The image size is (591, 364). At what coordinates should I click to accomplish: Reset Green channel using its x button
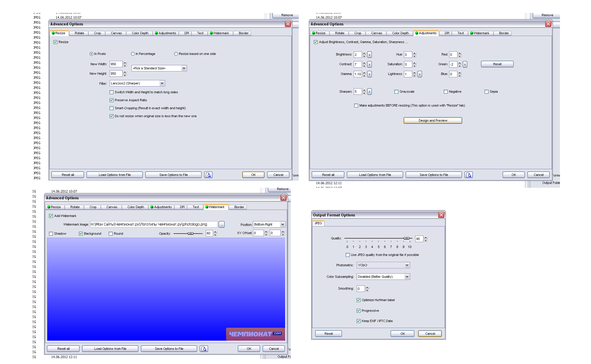click(x=465, y=64)
